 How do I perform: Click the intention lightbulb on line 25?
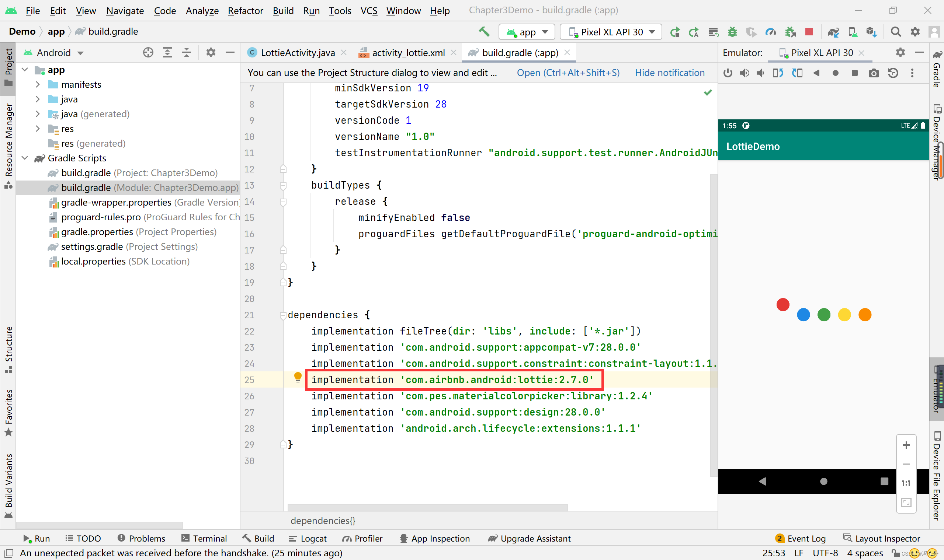click(298, 377)
